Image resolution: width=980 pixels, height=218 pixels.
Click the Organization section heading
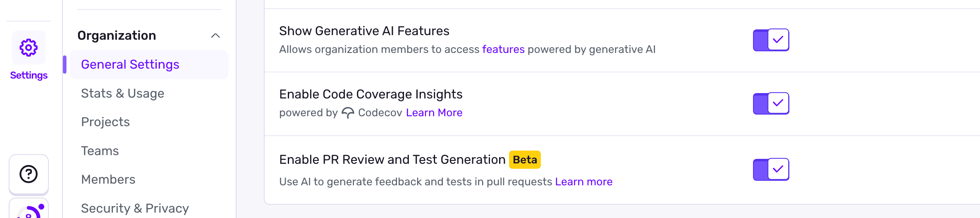pos(117,36)
